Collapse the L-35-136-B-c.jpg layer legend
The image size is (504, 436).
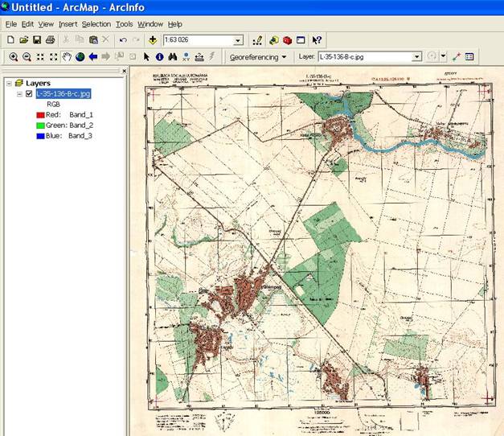(18, 93)
